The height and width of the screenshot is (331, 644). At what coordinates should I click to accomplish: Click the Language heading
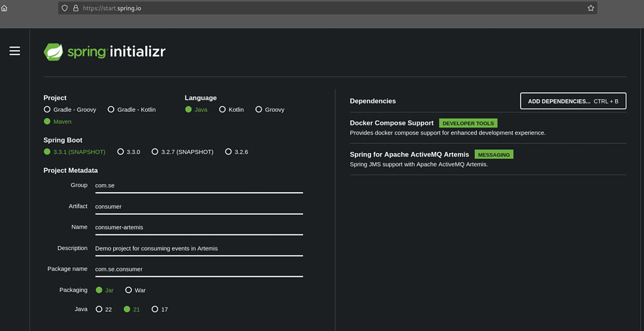[200, 98]
